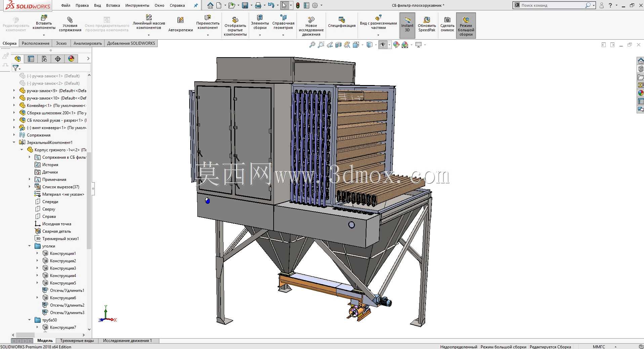Collapse the ЗеркальныйКомпонент1 tree node
Screen dimensions: 644x349
click(x=14, y=143)
